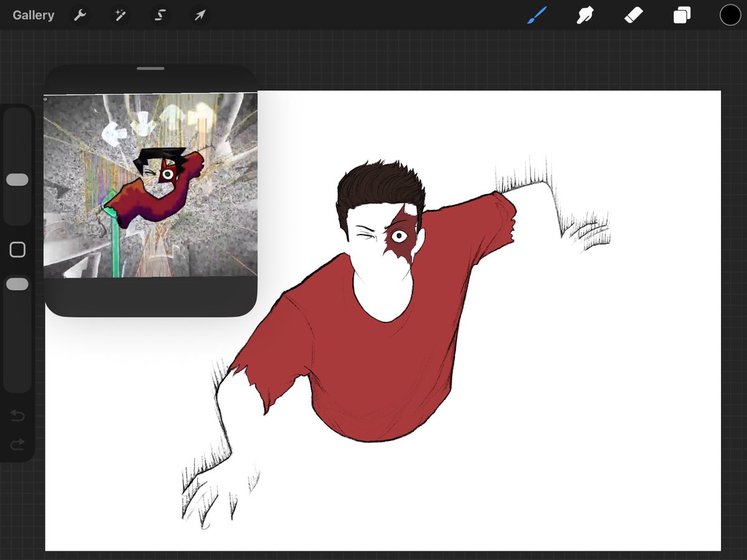Open the Gallery
Image resolution: width=747 pixels, height=560 pixels.
pyautogui.click(x=34, y=15)
